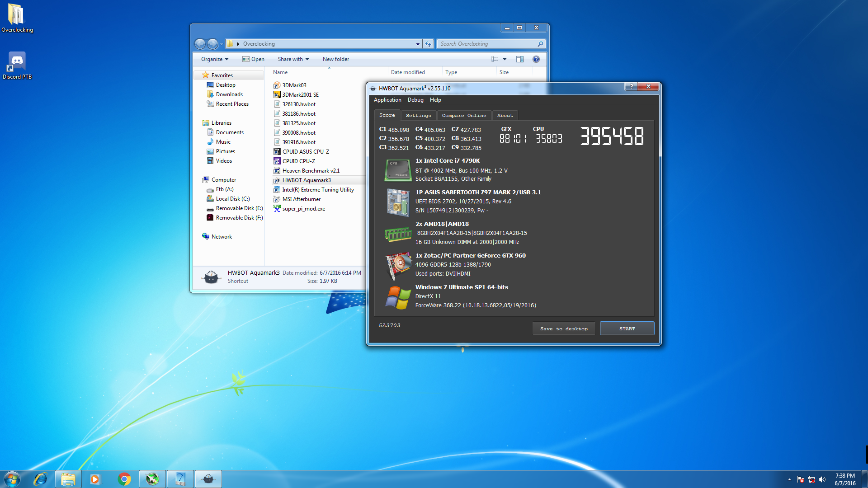The image size is (868, 488).
Task: Open the Organize dropdown menu
Action: [x=215, y=59]
